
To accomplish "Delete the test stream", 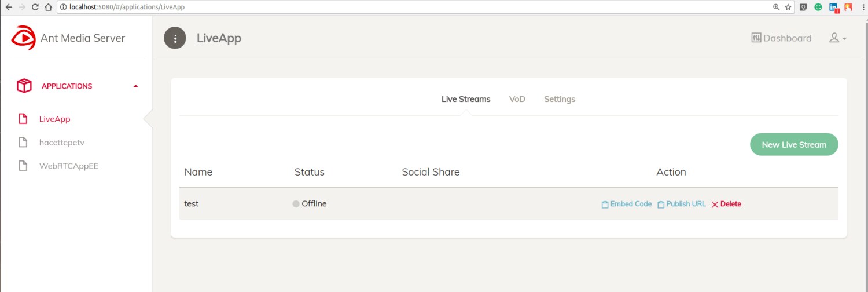I will (726, 204).
